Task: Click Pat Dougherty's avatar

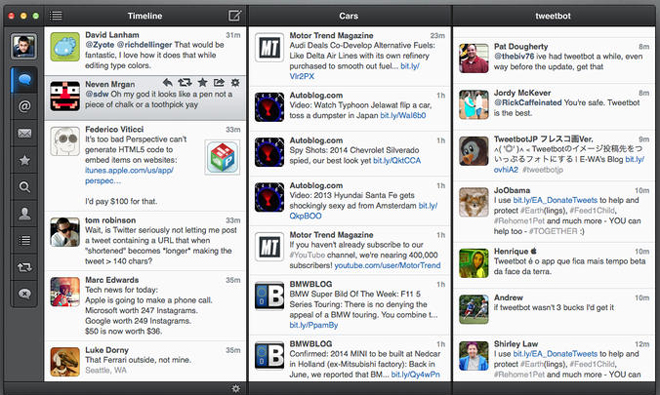Action: click(x=474, y=58)
